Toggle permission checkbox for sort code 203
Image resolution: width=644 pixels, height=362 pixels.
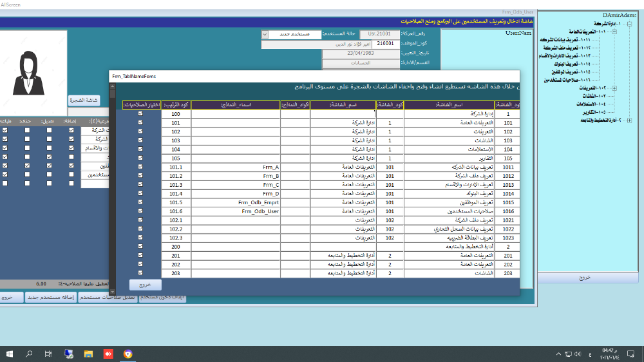[x=140, y=273]
